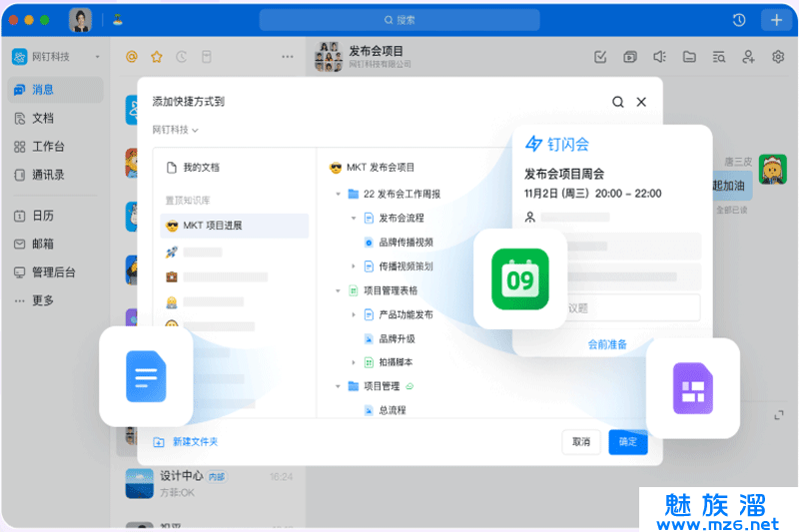Select MKT 项目进展 knowledge base
The height and width of the screenshot is (532, 799).
(235, 226)
